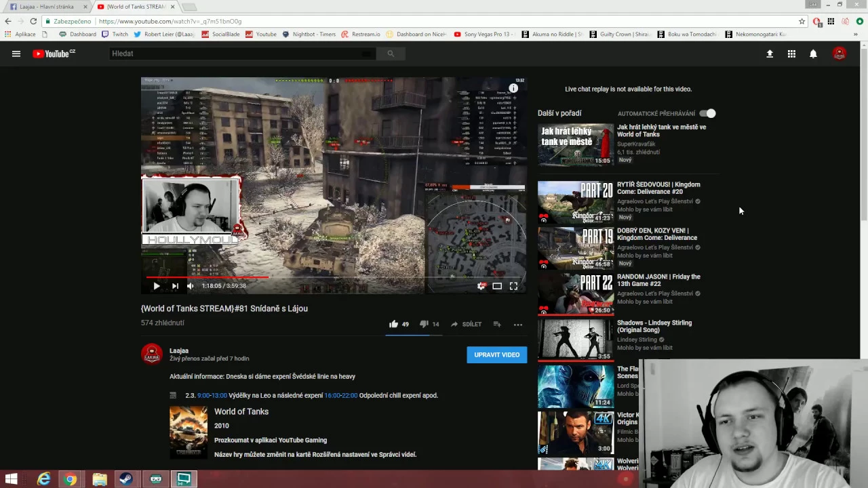Go to the YouTube CZ home logo

click(x=54, y=54)
